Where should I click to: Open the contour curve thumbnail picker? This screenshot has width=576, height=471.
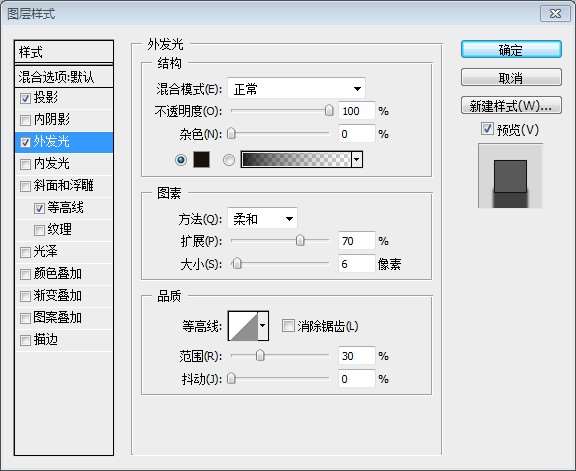tap(243, 326)
